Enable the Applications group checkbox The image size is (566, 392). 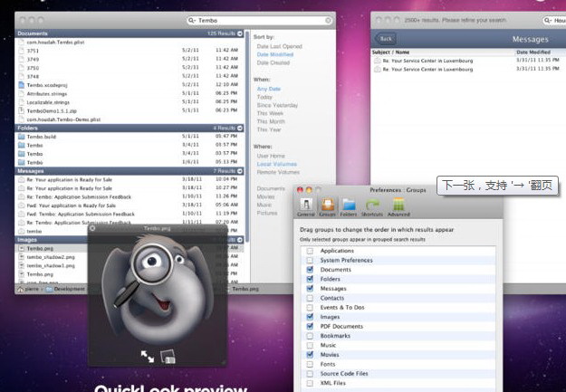tap(311, 251)
